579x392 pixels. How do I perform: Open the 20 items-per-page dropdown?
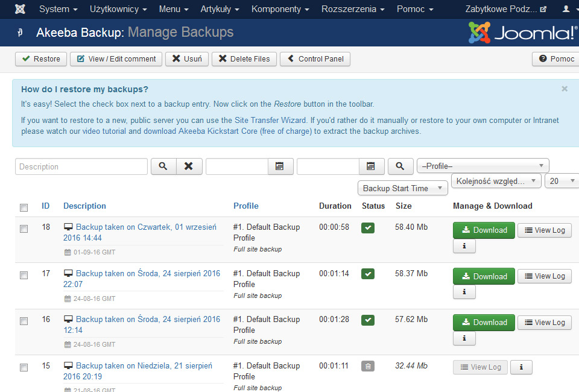(x=562, y=181)
